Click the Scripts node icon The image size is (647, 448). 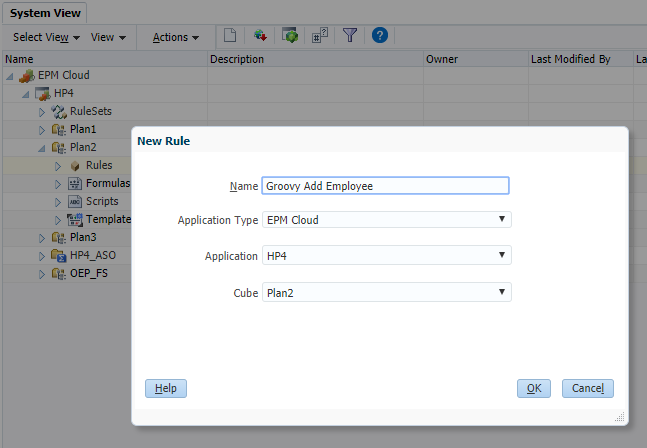click(75, 201)
